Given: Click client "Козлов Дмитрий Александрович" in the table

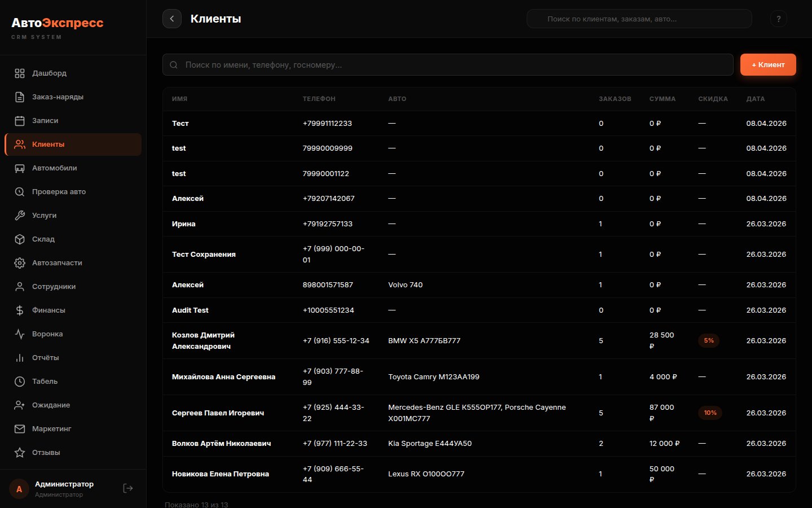Looking at the screenshot, I should pos(202,340).
